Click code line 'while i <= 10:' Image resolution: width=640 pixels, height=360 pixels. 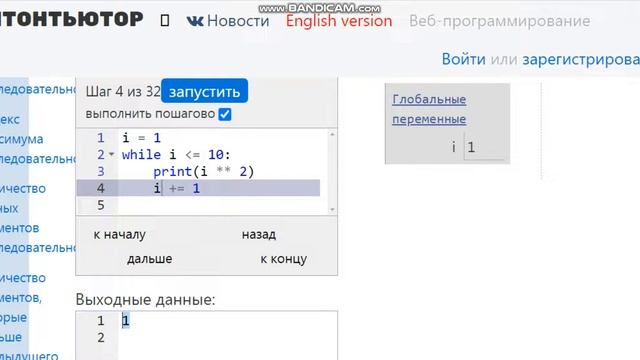(176, 155)
